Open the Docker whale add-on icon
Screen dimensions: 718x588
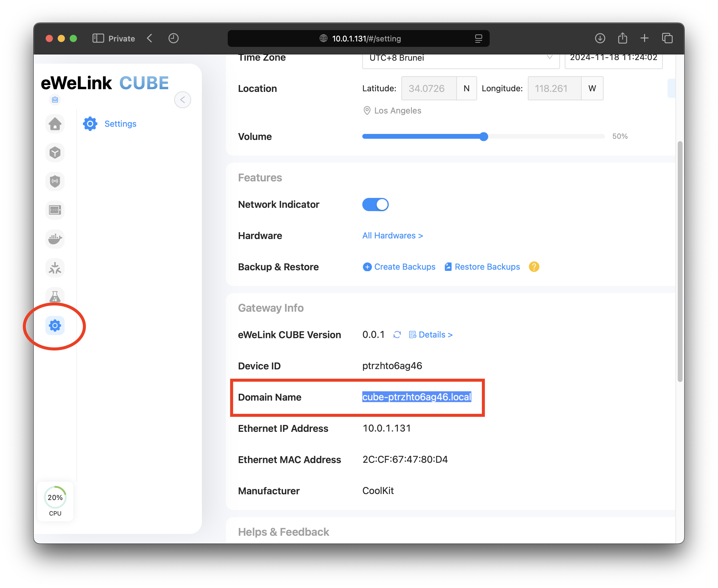[55, 239]
